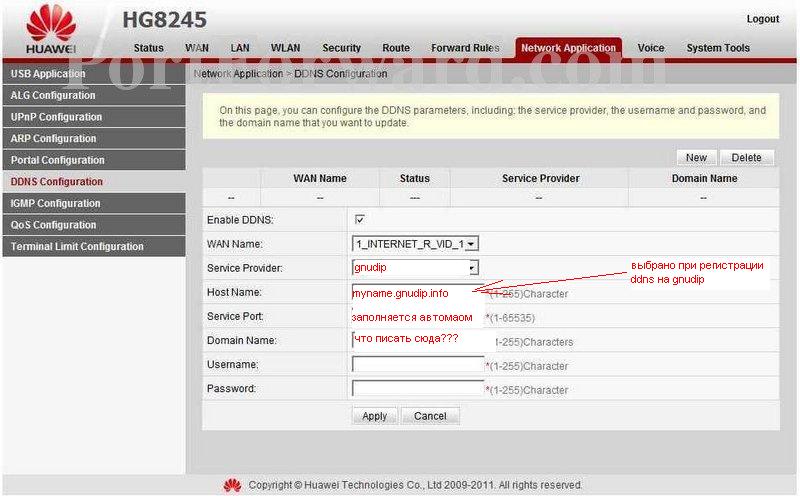Select the Forward Rules tab
800x496 pixels.
(x=465, y=48)
